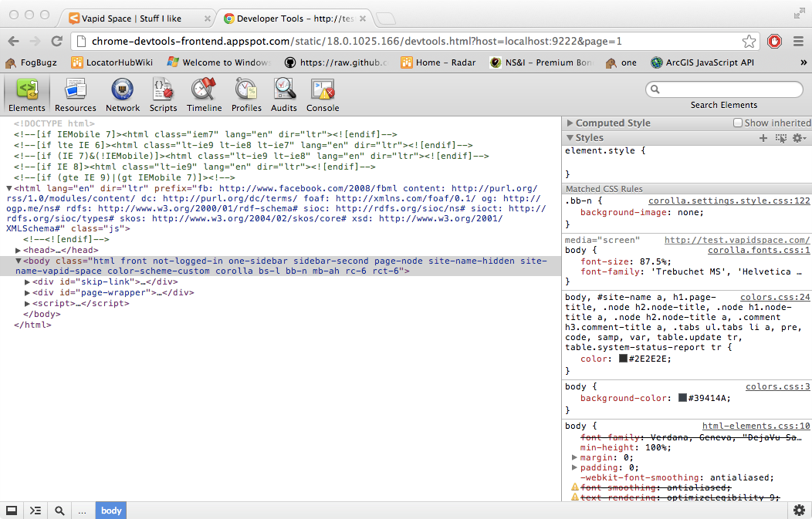Expand the padding property shorthand

coord(574,467)
